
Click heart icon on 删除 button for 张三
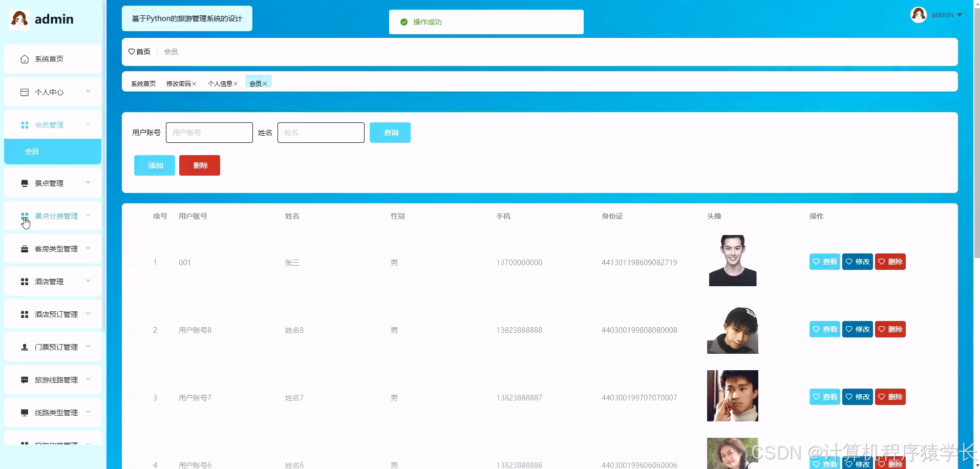pyautogui.click(x=882, y=262)
